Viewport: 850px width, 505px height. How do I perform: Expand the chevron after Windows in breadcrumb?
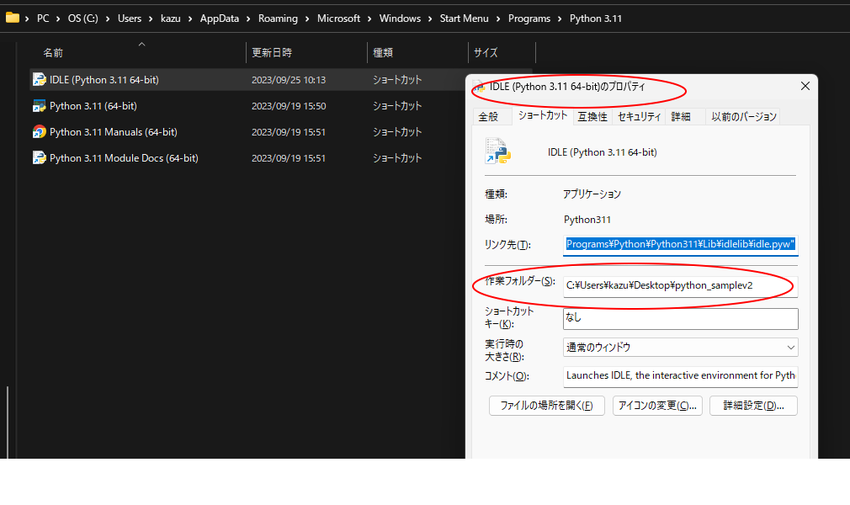430,19
